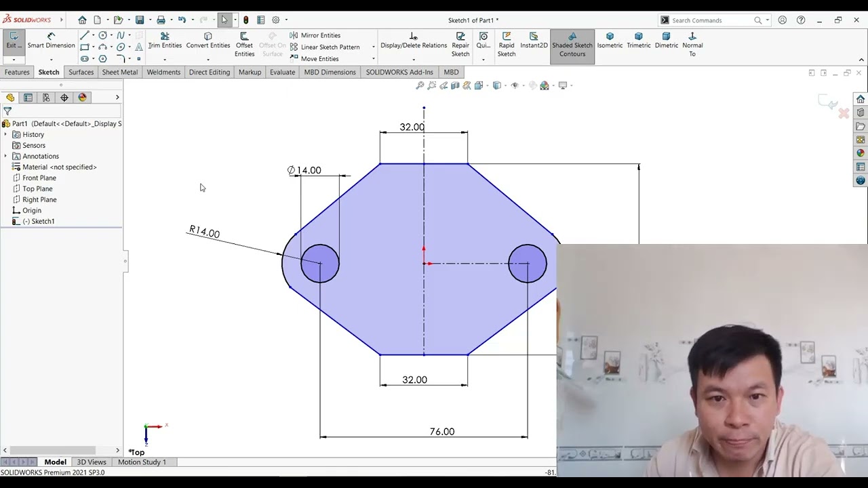Click Trim Entities tool

point(165,41)
